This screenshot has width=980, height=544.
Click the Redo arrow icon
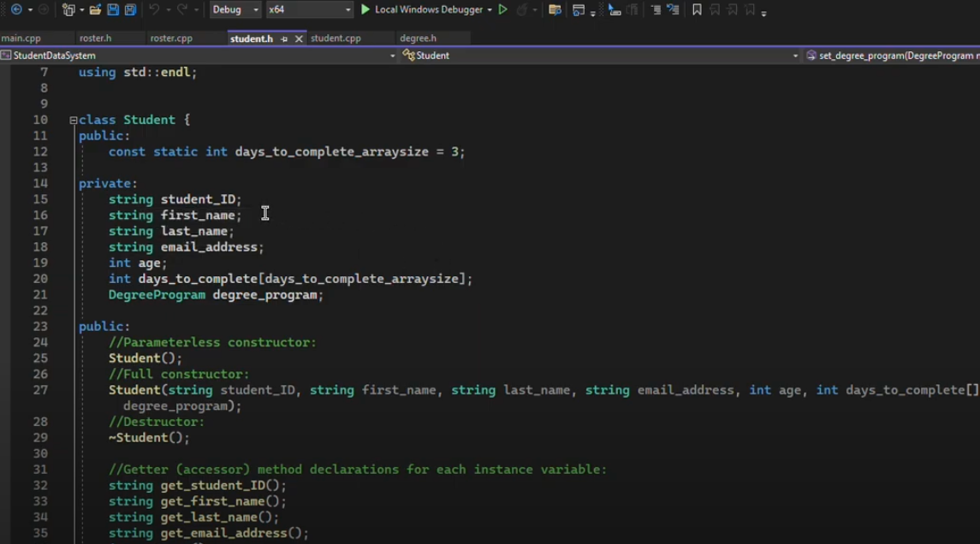click(x=181, y=9)
